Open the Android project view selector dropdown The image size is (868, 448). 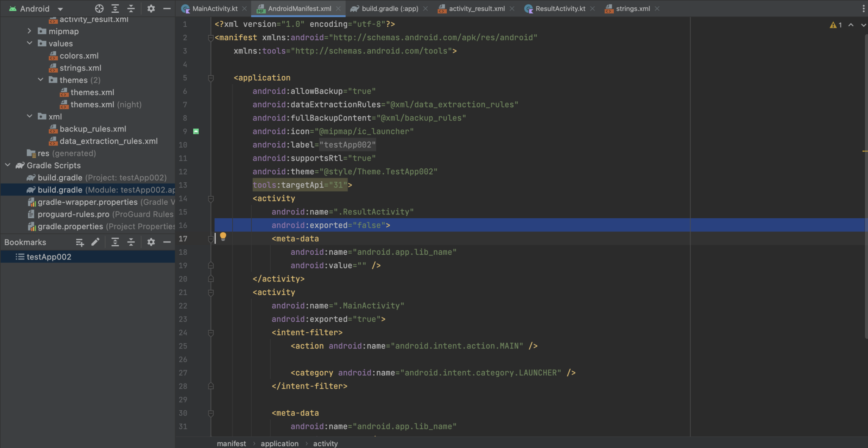[36, 8]
